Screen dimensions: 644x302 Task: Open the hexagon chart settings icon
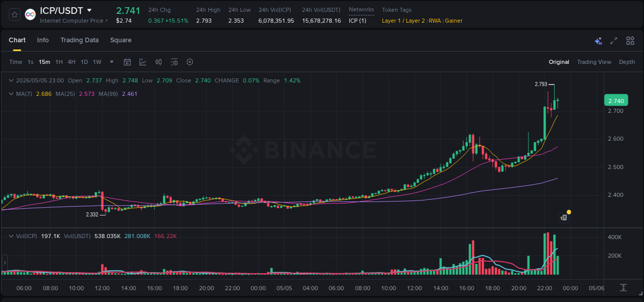[x=190, y=62]
